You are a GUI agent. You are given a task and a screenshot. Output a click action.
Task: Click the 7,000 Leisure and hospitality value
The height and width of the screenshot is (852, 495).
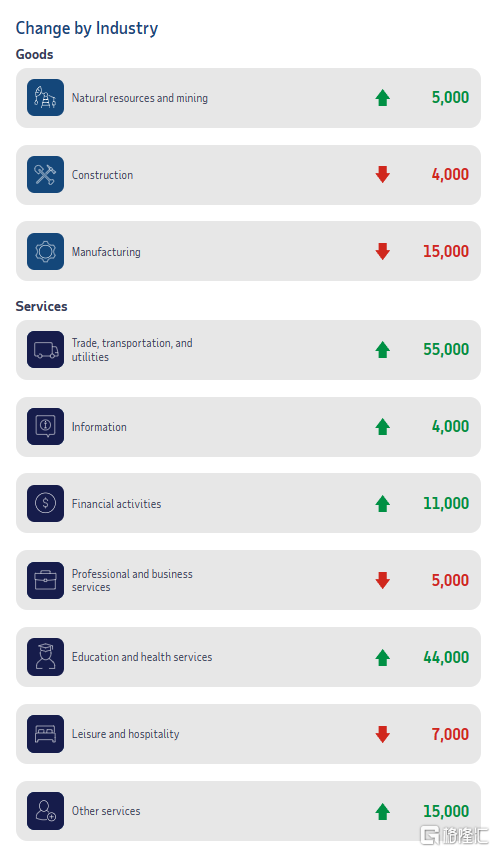(x=450, y=734)
